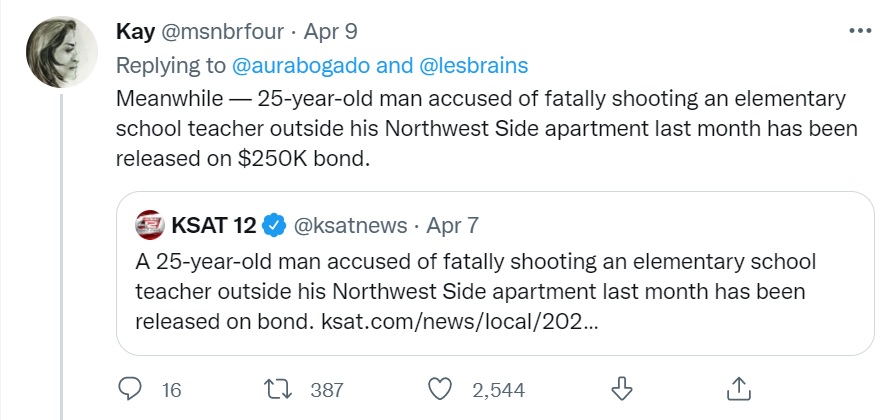The height and width of the screenshot is (420, 889).
Task: Click the @ksatnews handle
Action: pos(350,226)
